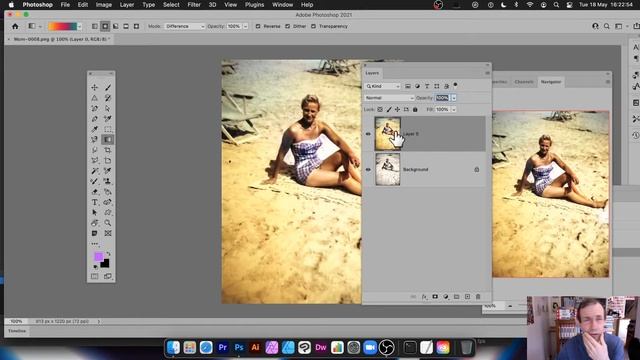Filter layers by type layer icon
Image resolution: width=640 pixels, height=360 pixels.
(427, 86)
